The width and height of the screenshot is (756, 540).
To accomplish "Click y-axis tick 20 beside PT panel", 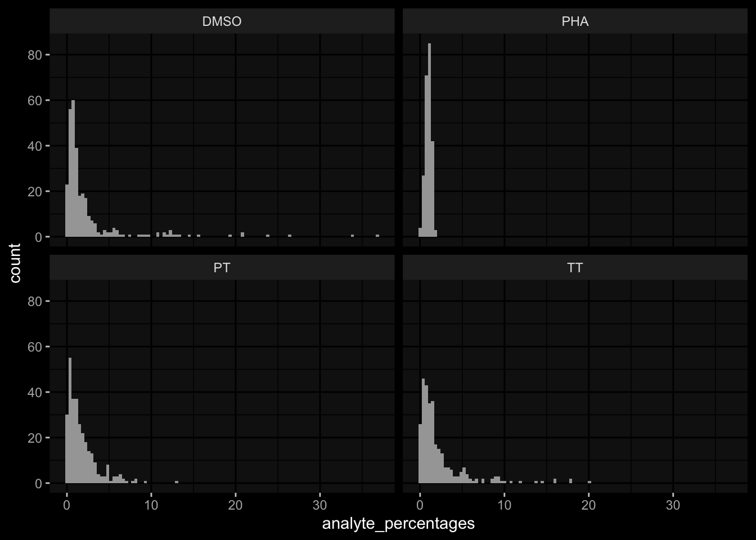I will [x=35, y=438].
